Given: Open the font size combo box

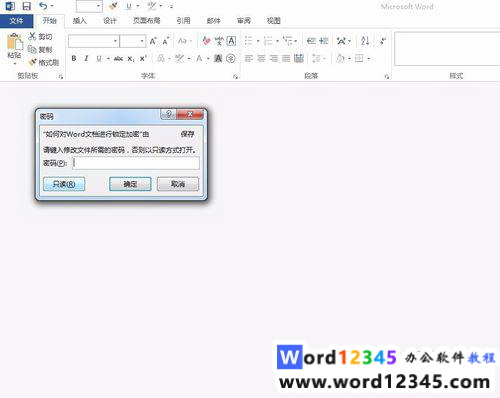Looking at the screenshot, I should pos(133,41).
